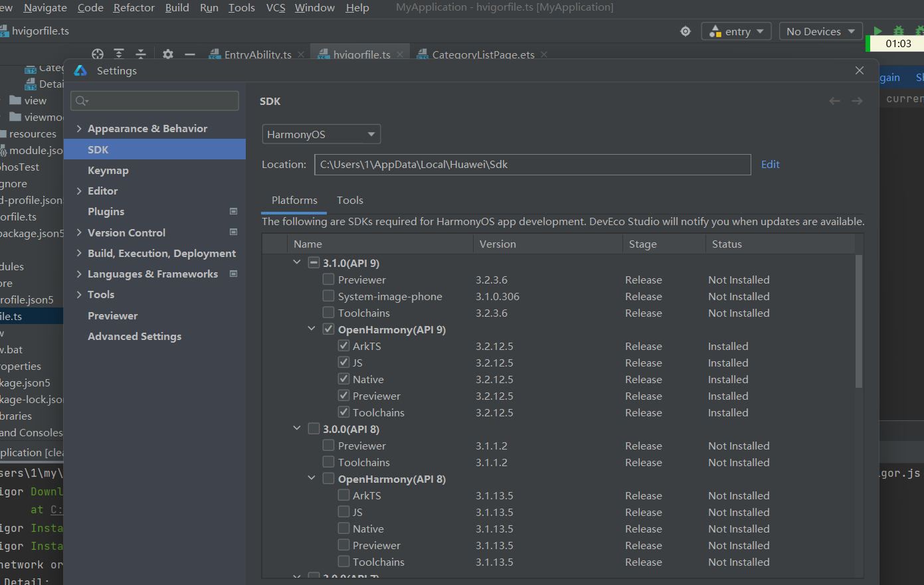The height and width of the screenshot is (585, 924).
Task: Switch to the Tools tab in SDK settings
Action: [x=350, y=201]
